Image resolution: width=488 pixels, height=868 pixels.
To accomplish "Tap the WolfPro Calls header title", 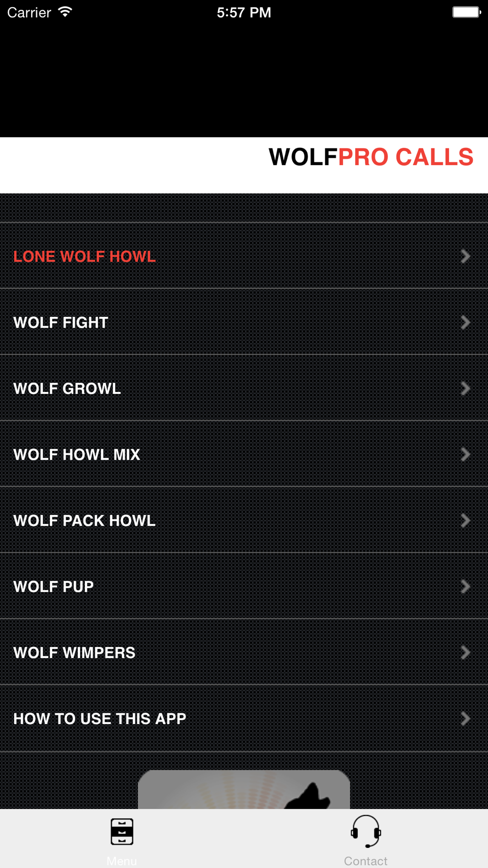I will (371, 157).
